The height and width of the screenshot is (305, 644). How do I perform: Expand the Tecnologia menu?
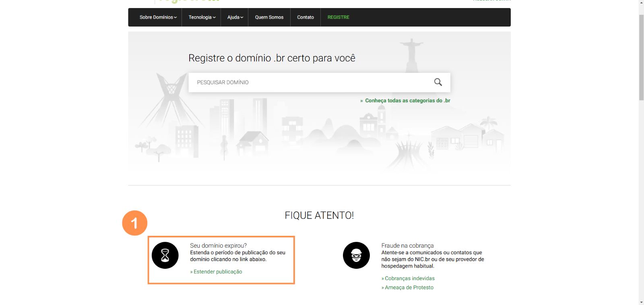[x=202, y=17]
